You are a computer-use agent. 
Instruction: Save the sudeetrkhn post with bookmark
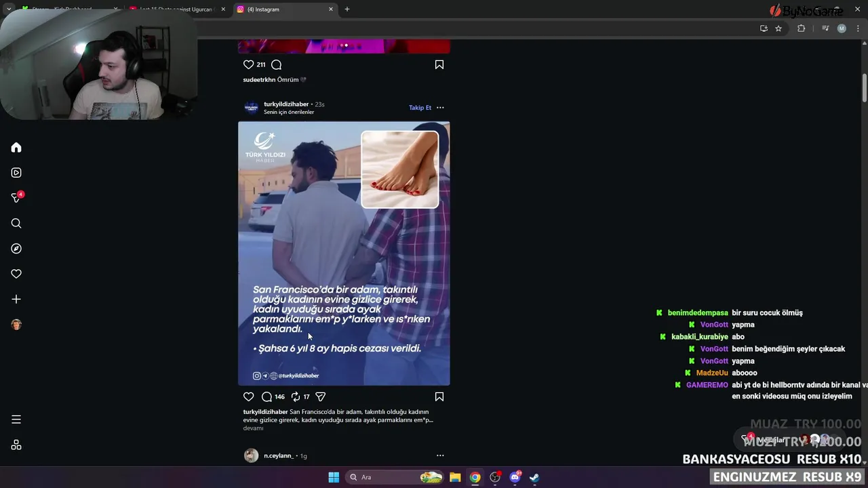(439, 64)
